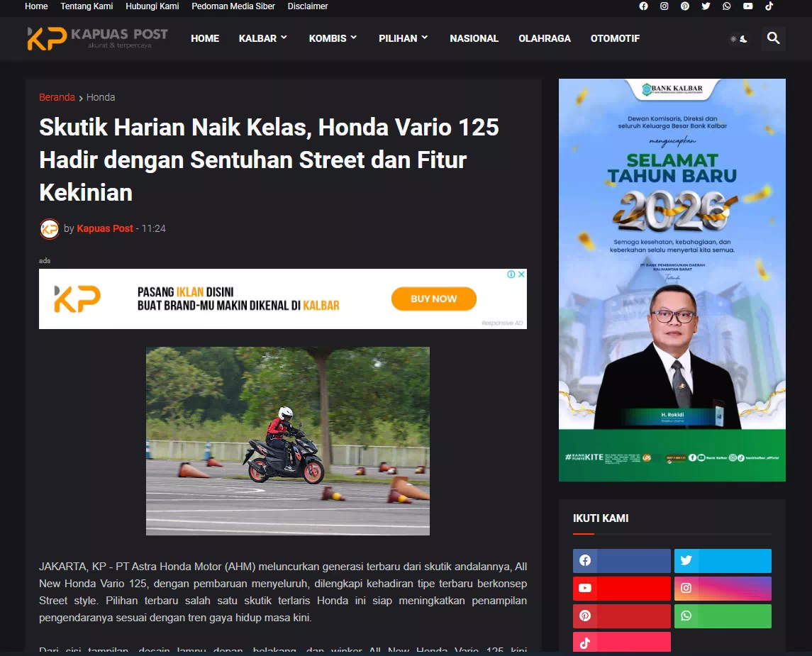Image resolution: width=812 pixels, height=656 pixels.
Task: Open Facebook icon in top bar
Action: pyautogui.click(x=643, y=6)
